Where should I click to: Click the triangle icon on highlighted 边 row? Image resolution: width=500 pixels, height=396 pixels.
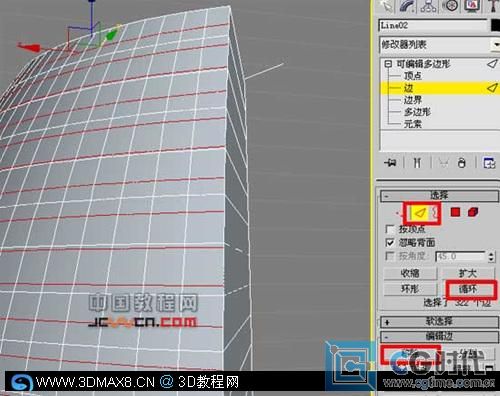pyautogui.click(x=492, y=88)
